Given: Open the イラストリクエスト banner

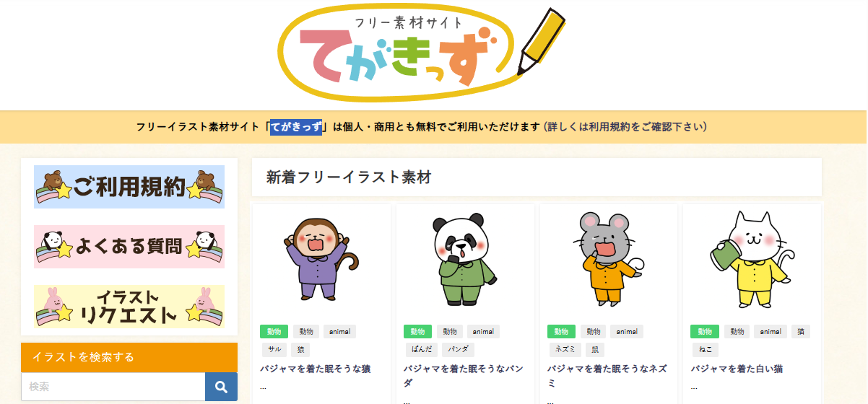Looking at the screenshot, I should pos(129,307).
